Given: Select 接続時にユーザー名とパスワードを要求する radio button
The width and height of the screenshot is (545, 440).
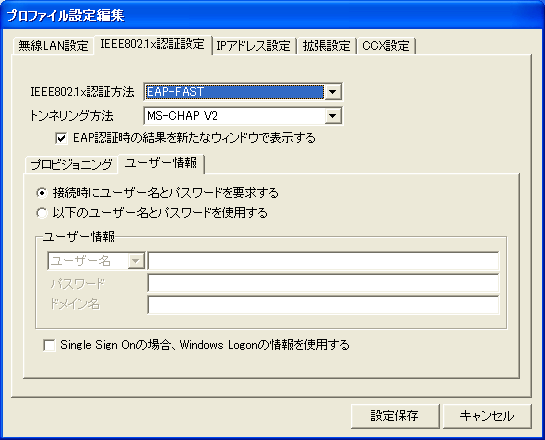Looking at the screenshot, I should [x=42, y=193].
